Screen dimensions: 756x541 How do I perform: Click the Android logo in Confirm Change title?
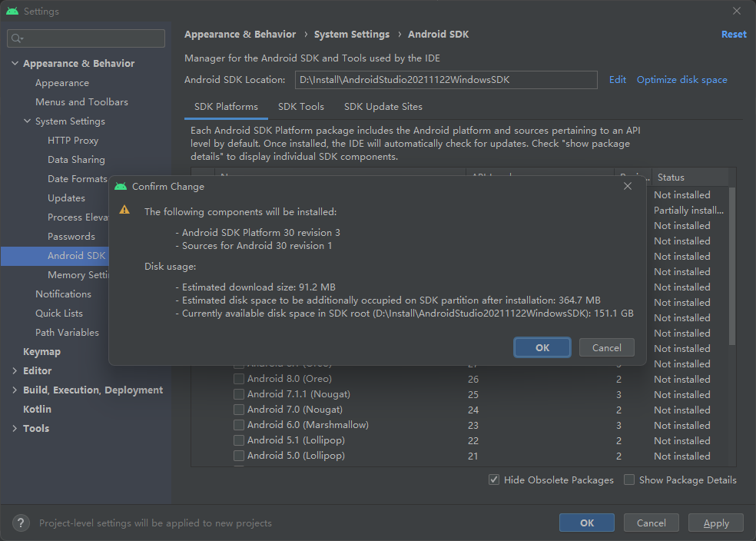[121, 187]
